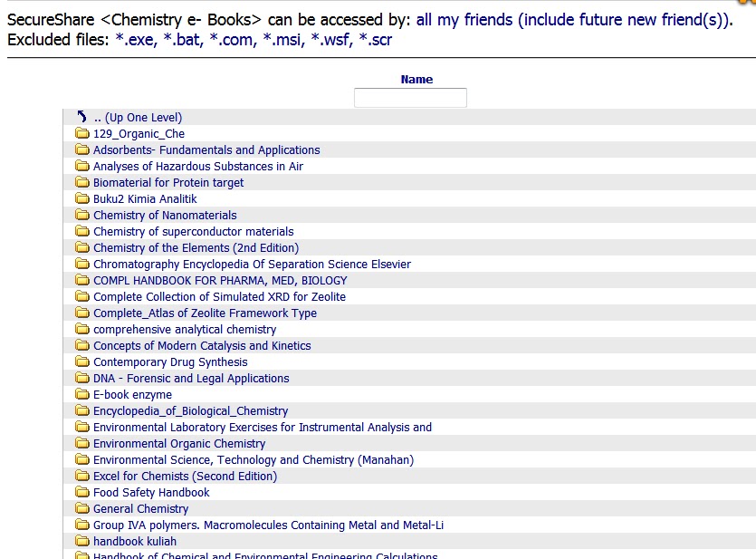Click folder icon beside handbook kuliah
This screenshot has width=756, height=559.
(x=82, y=542)
